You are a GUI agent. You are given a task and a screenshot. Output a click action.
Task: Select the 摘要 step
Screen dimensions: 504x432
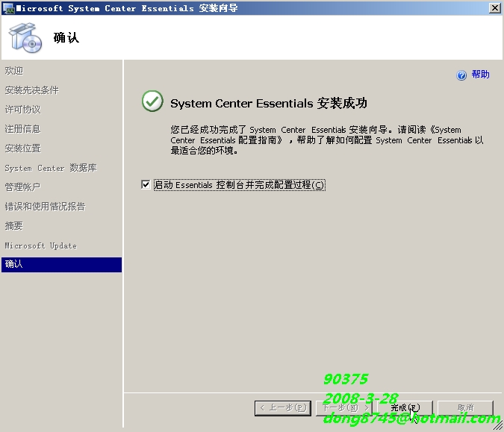[x=14, y=226]
